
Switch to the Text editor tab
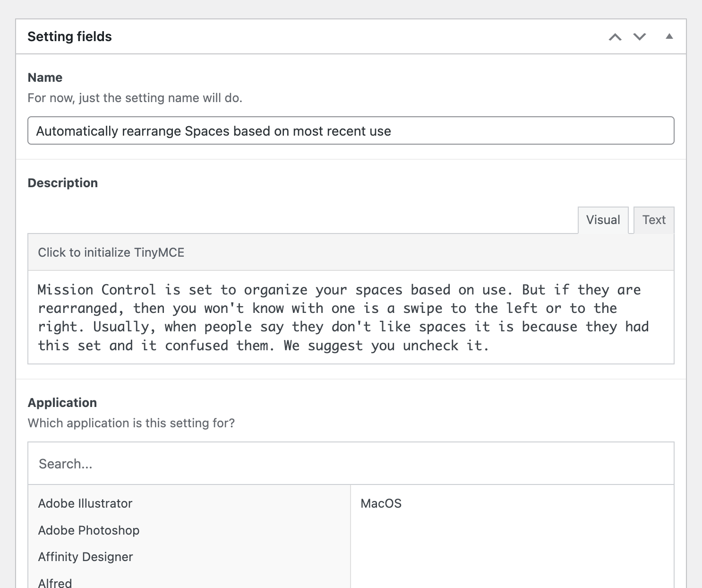pos(654,220)
